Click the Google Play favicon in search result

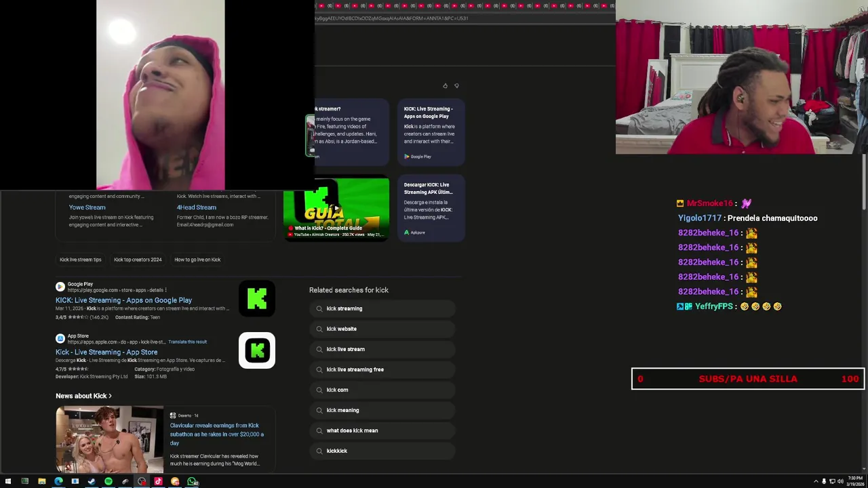coord(60,287)
